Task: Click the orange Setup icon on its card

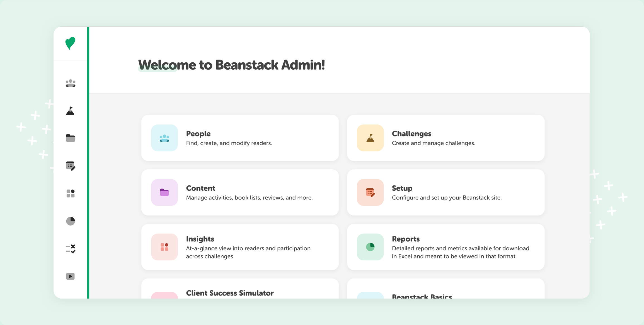Action: (x=370, y=192)
